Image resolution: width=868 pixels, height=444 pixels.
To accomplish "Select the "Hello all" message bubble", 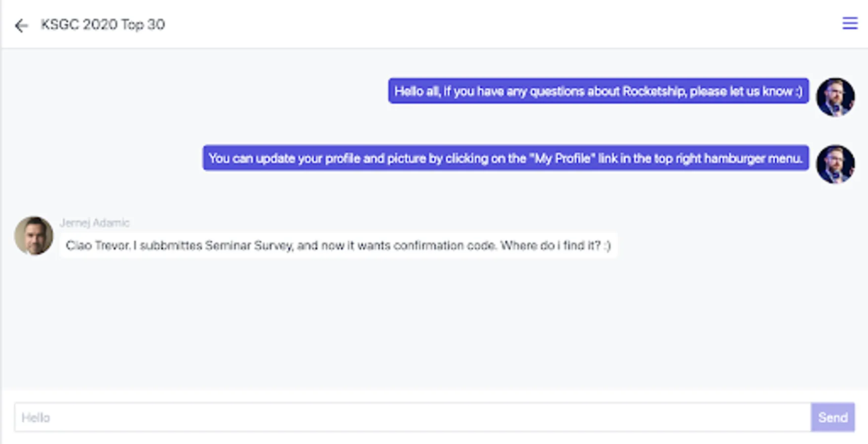I will (x=598, y=91).
